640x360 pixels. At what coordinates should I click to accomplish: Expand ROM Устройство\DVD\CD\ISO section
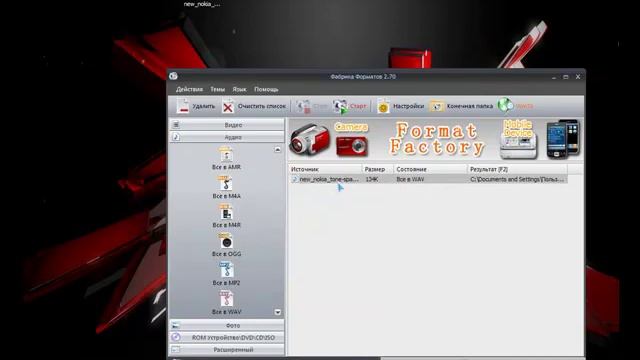click(227, 338)
